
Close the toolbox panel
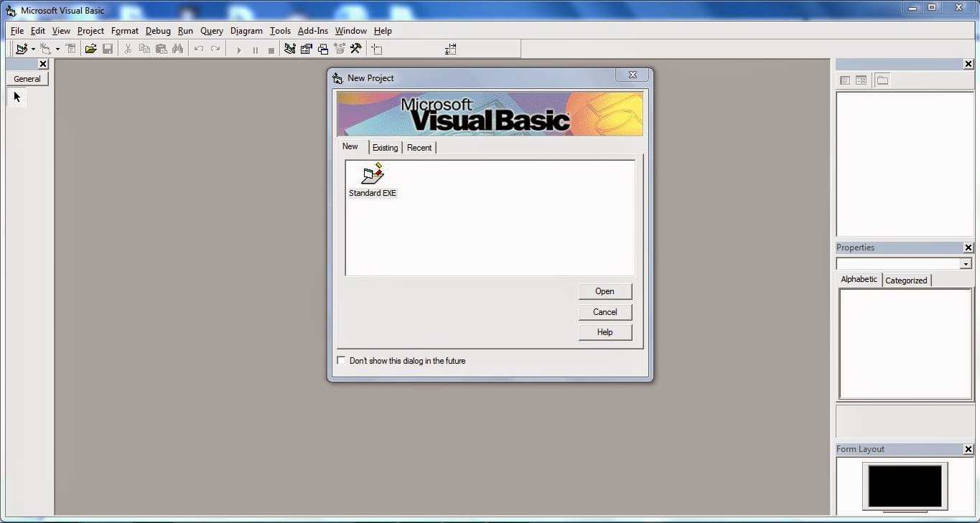pos(42,64)
